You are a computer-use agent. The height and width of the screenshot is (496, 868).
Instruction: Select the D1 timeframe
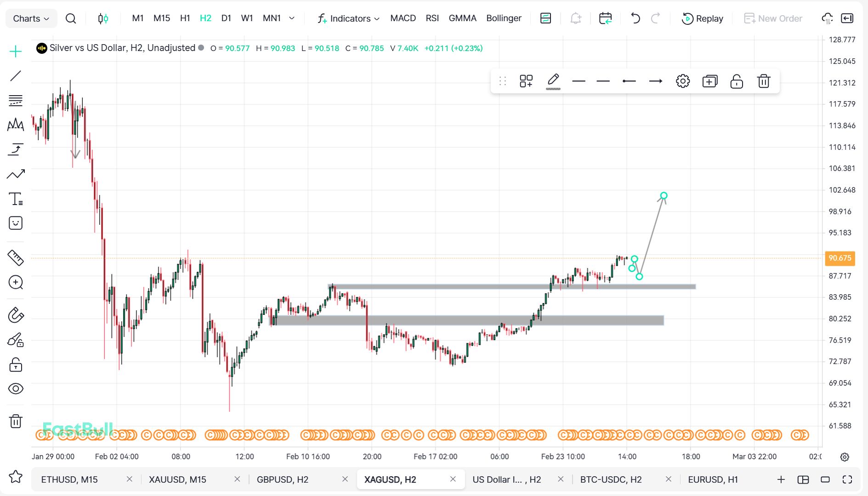click(x=226, y=18)
